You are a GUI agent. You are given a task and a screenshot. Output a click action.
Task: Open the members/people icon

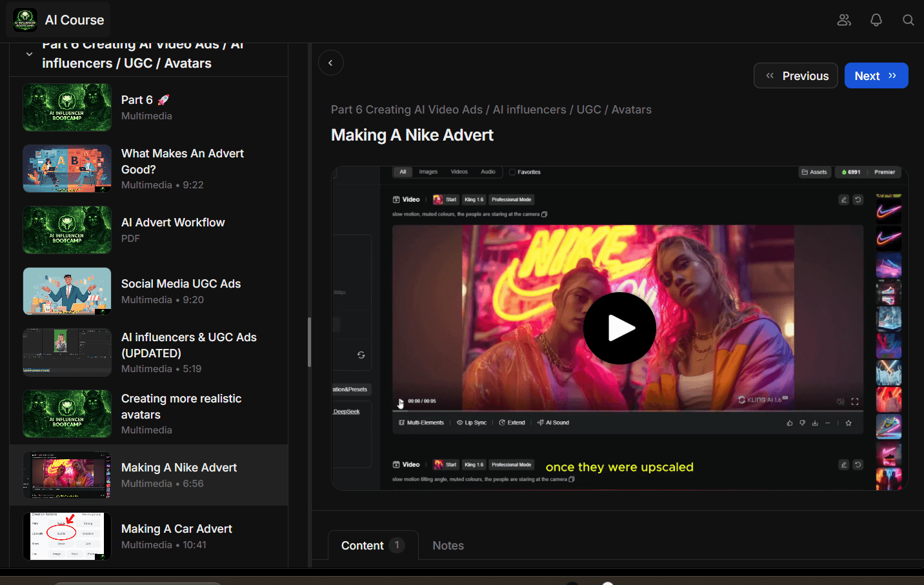[x=844, y=20]
